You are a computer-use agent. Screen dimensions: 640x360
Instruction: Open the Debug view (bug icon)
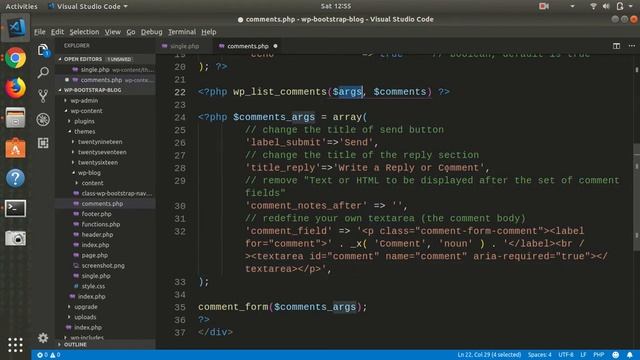(43, 120)
